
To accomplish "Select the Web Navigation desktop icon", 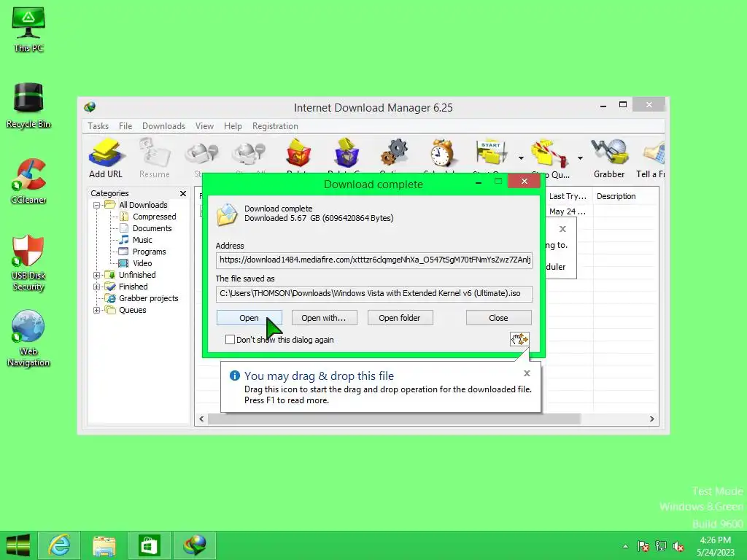I will click(28, 338).
